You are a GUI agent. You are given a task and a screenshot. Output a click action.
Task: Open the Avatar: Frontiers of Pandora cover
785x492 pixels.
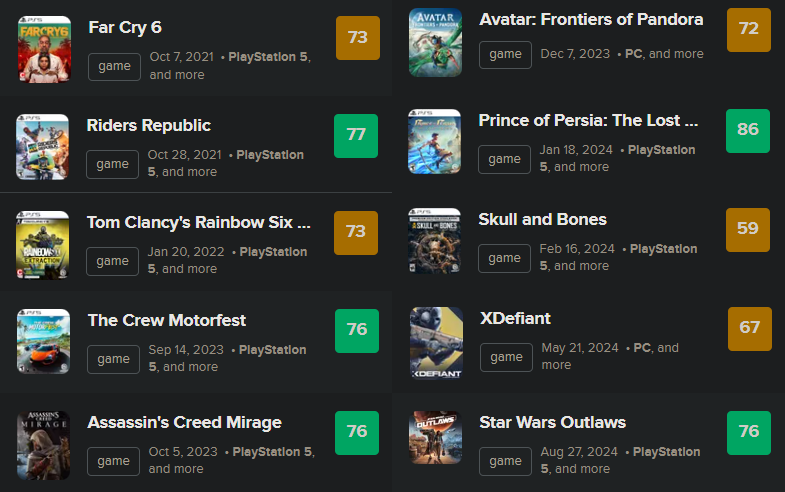pyautogui.click(x=435, y=42)
